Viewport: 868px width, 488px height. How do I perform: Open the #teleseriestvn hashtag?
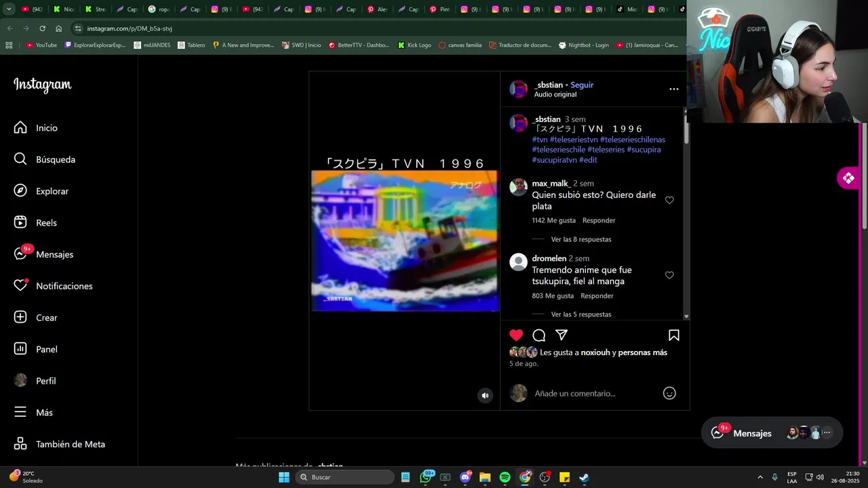tap(574, 140)
